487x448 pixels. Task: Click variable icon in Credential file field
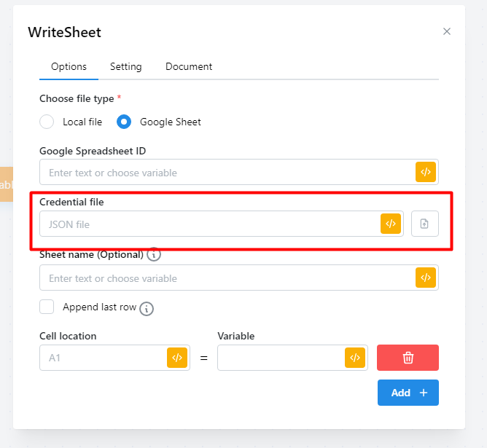391,224
